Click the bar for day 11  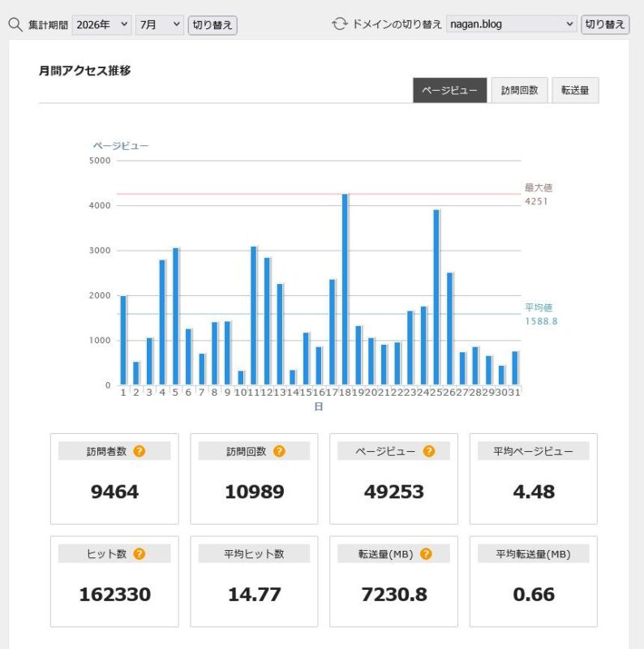tap(254, 316)
